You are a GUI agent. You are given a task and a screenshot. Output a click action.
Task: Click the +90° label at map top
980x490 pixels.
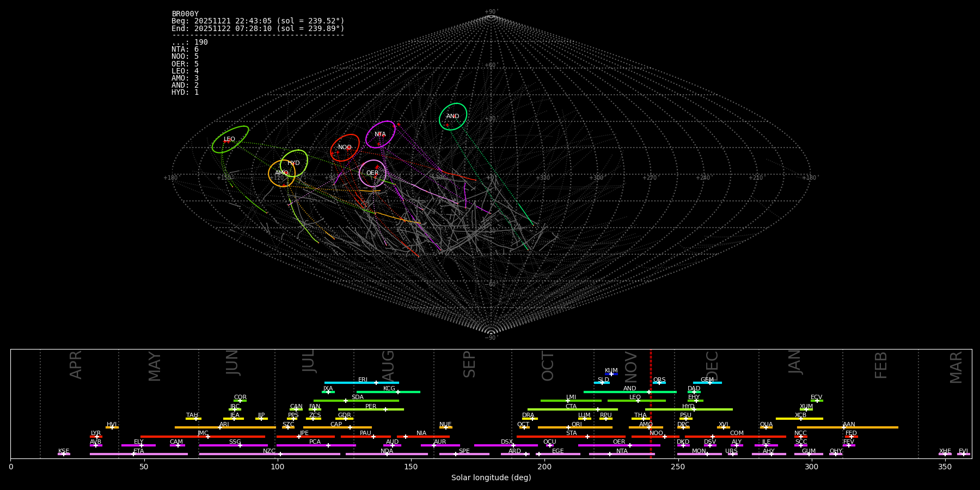tap(491, 12)
